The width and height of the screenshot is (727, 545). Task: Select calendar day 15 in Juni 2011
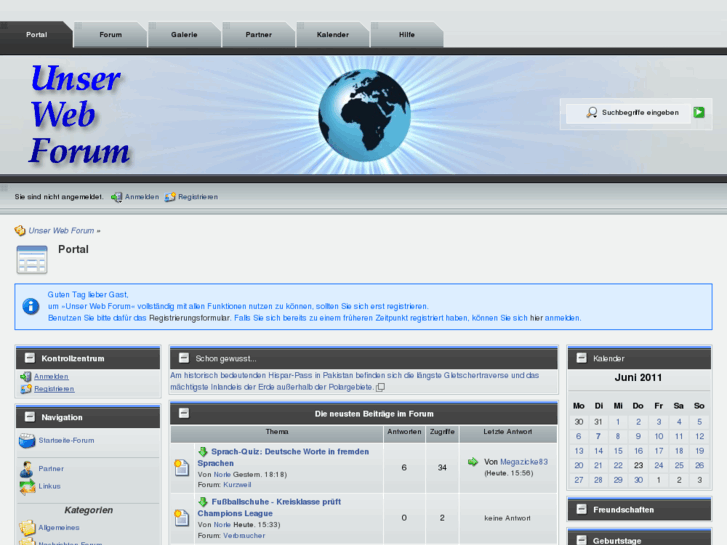click(618, 451)
